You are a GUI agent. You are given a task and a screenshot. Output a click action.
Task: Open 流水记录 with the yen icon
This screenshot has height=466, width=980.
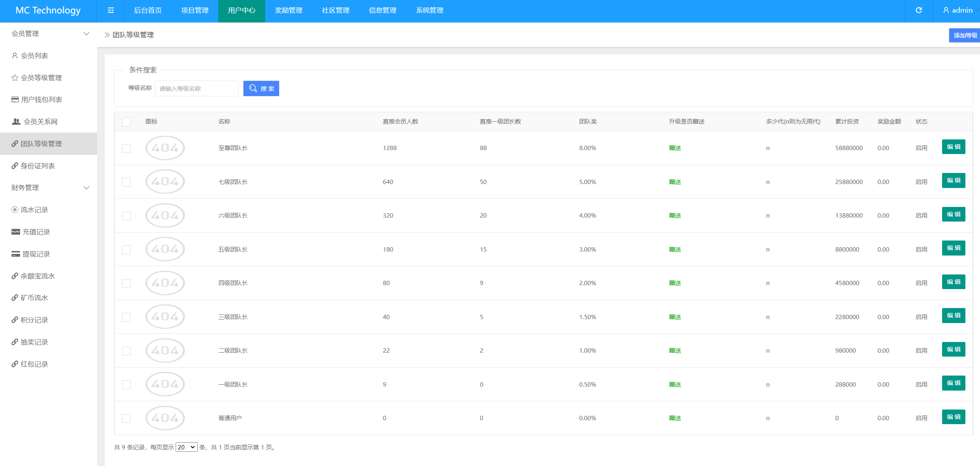34,210
